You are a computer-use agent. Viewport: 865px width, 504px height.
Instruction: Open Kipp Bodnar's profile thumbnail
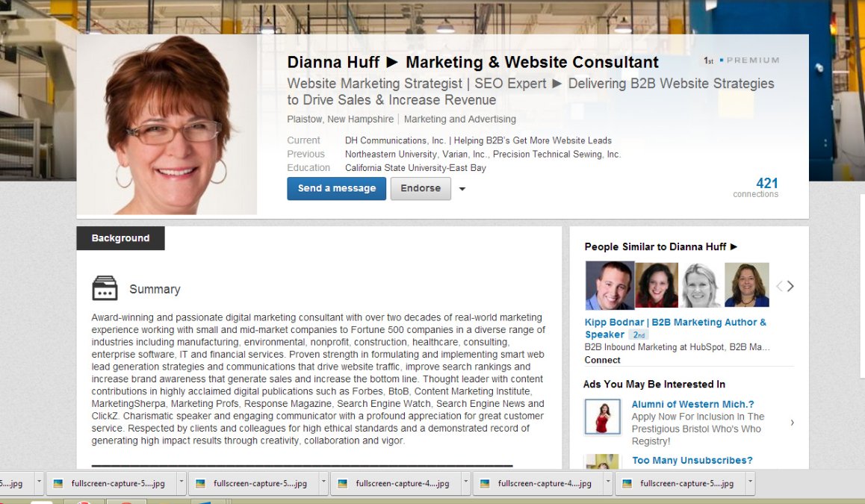(x=610, y=285)
